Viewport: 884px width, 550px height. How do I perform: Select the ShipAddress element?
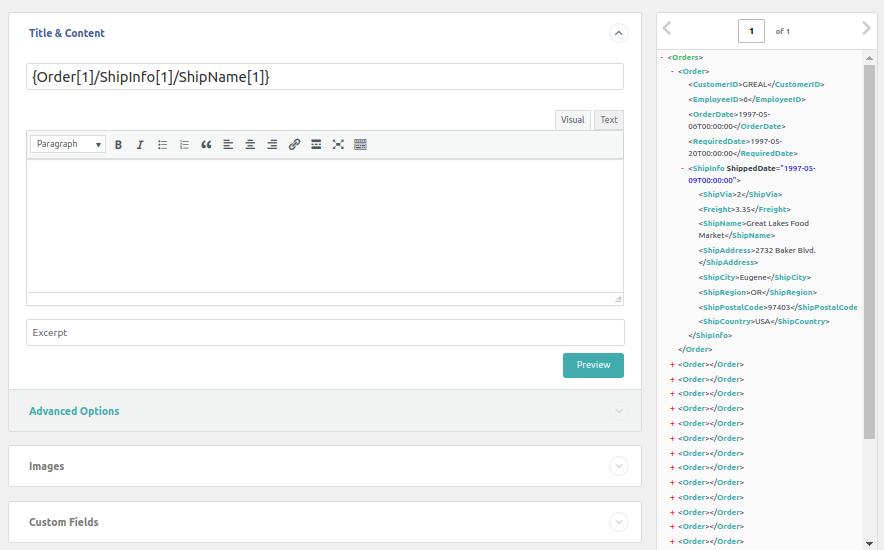point(757,256)
